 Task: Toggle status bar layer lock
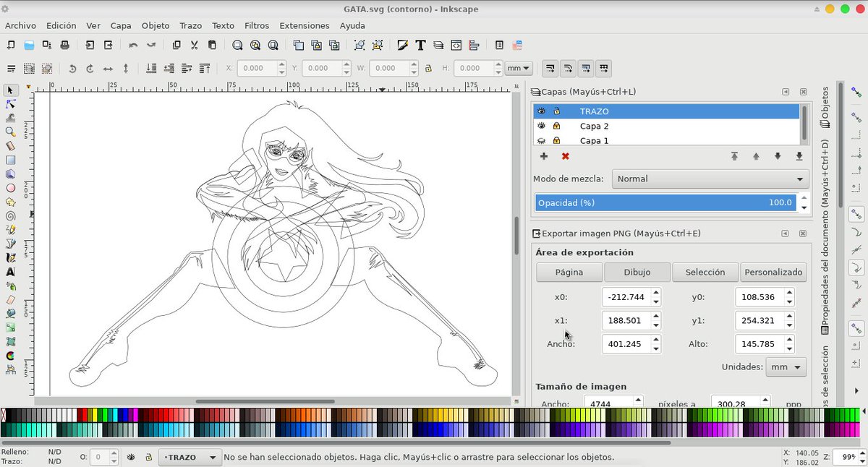[x=148, y=458]
